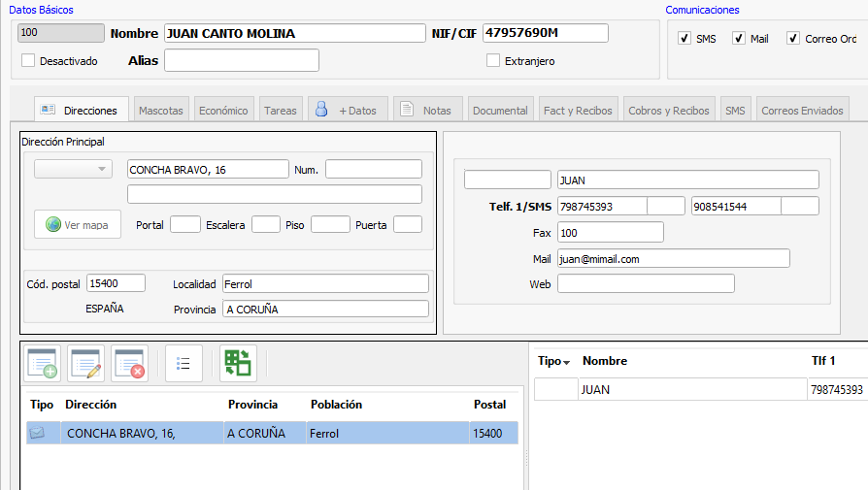Click the Dirección column header
Screen dimensions: 868x490
pos(91,405)
